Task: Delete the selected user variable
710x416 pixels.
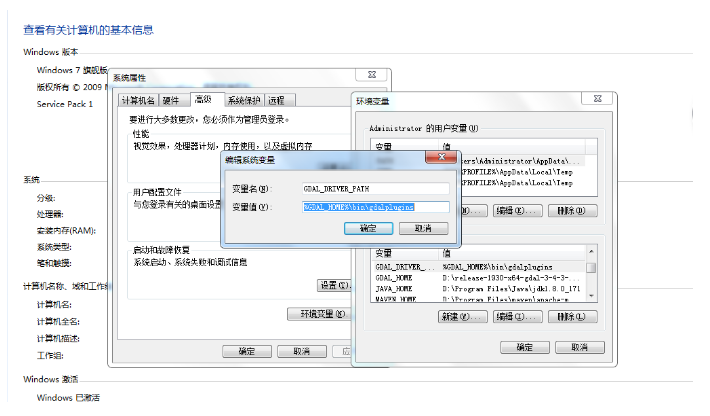Action: [572, 211]
